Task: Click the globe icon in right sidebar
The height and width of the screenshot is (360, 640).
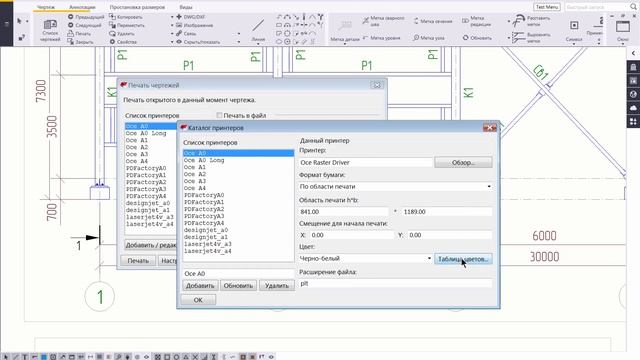Action: point(633,94)
